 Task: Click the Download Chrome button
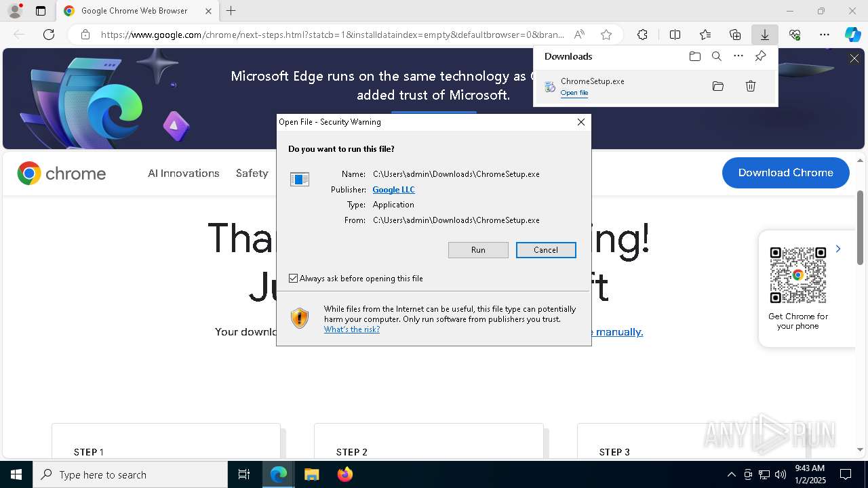(x=786, y=173)
